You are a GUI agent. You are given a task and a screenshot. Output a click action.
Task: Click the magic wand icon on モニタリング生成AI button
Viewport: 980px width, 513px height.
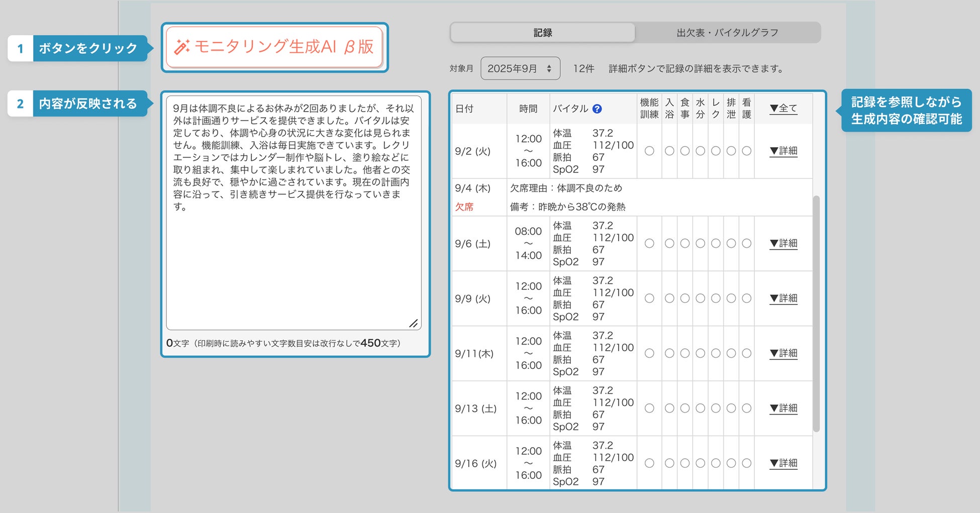(x=181, y=47)
